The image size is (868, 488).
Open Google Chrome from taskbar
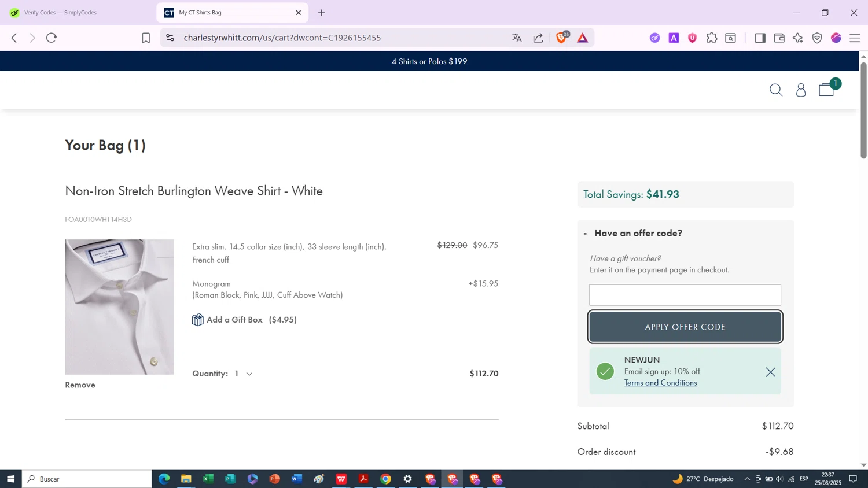point(386,479)
